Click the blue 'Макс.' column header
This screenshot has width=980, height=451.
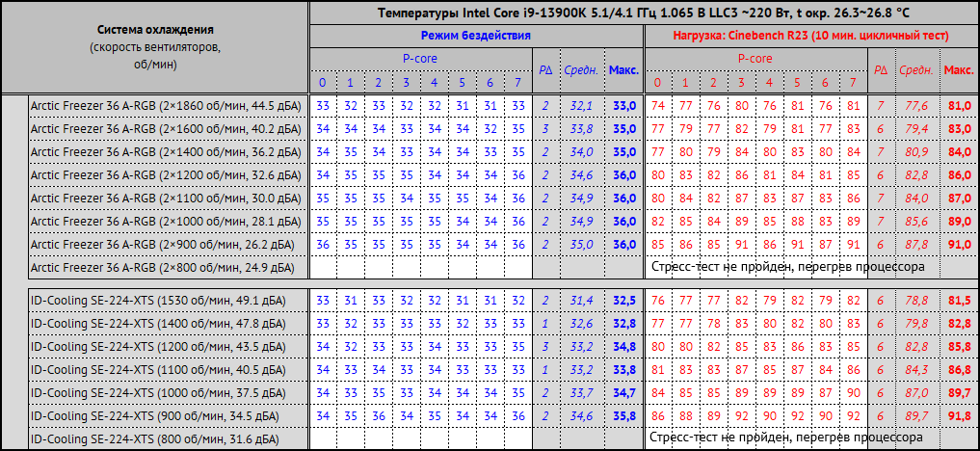click(623, 70)
